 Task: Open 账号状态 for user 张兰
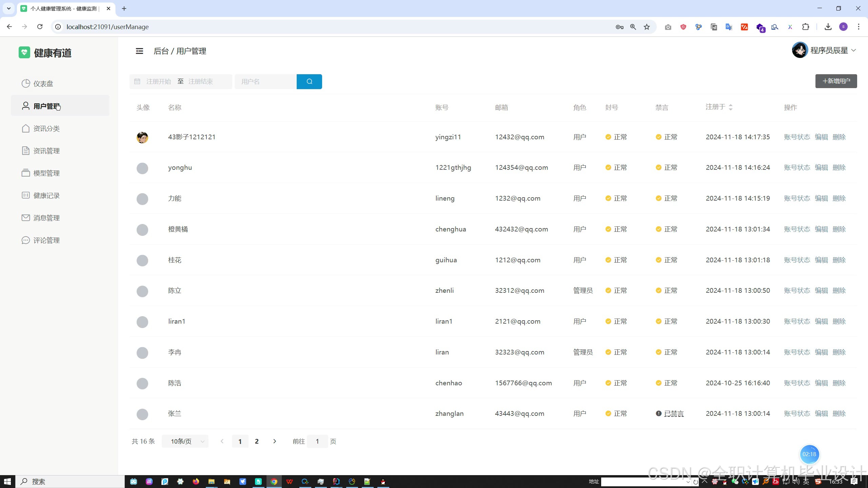797,413
